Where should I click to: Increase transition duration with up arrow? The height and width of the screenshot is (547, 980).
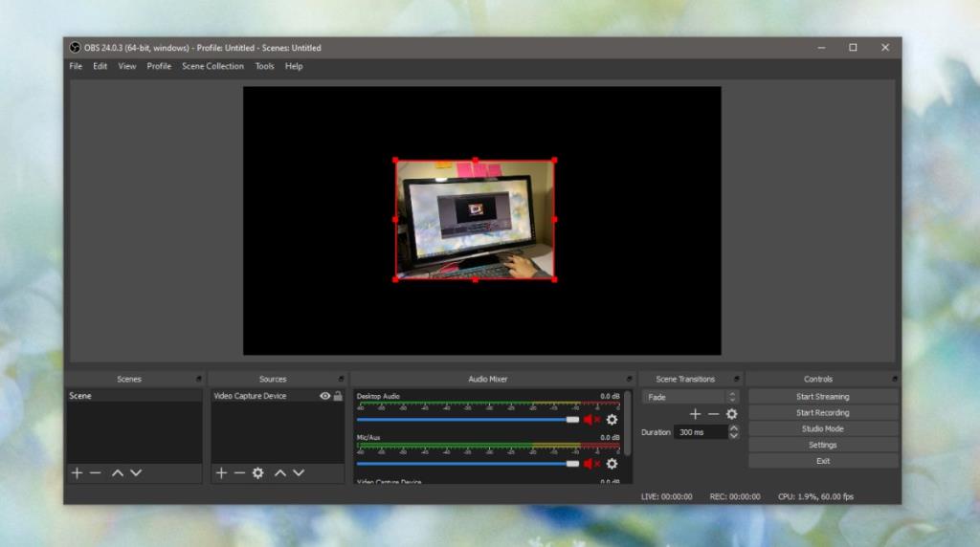[x=734, y=428]
